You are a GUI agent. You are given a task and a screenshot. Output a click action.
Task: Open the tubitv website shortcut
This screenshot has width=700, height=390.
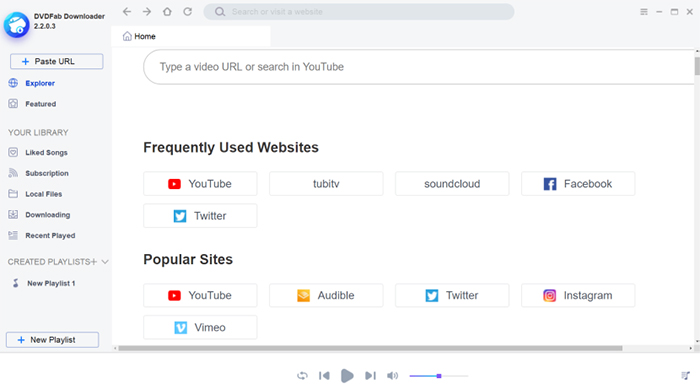(326, 184)
